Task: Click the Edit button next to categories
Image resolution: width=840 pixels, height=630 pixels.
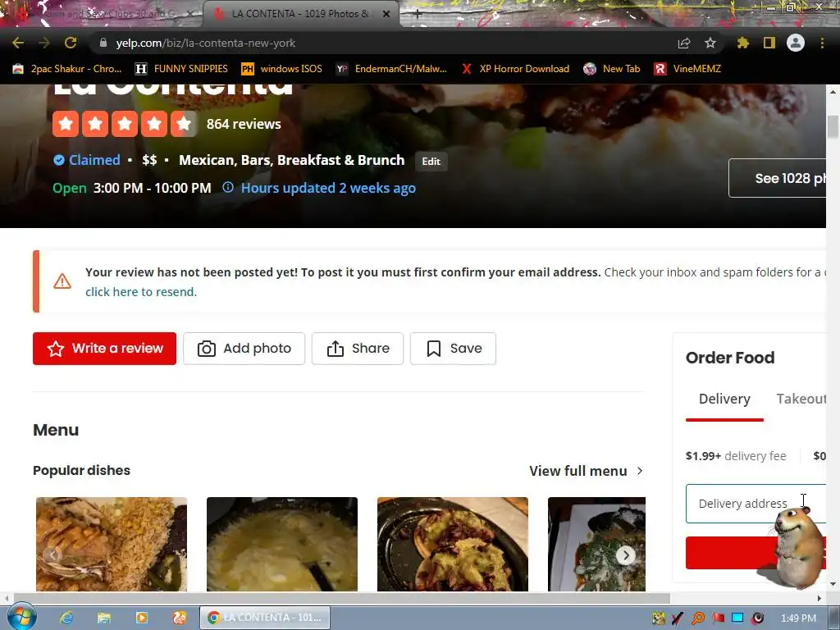Action: point(431,162)
